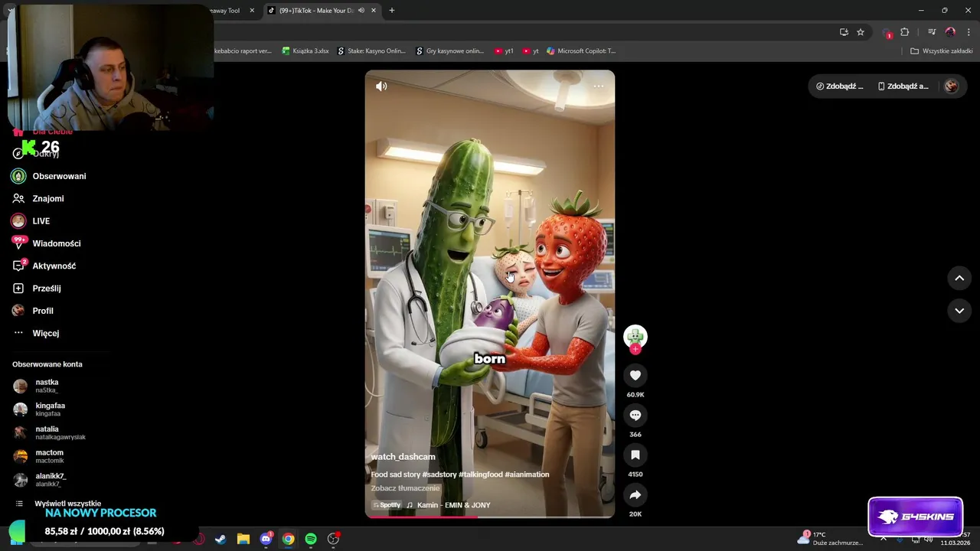
Task: Close the giveaway Tool browser tab
Action: pyautogui.click(x=252, y=11)
